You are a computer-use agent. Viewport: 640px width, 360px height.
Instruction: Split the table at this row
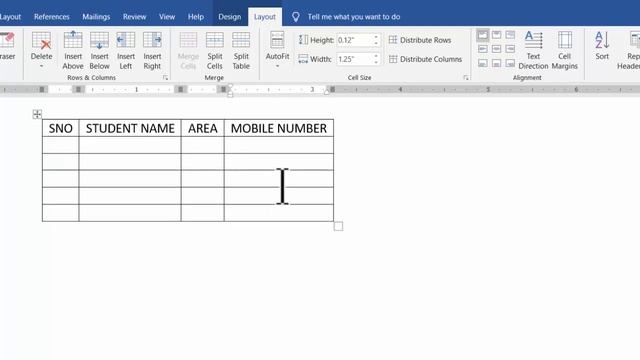point(241,50)
